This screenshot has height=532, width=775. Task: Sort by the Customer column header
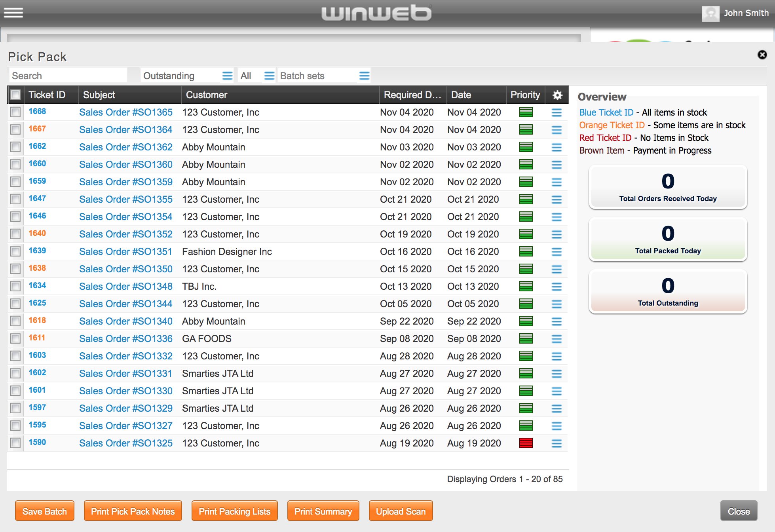(x=207, y=95)
